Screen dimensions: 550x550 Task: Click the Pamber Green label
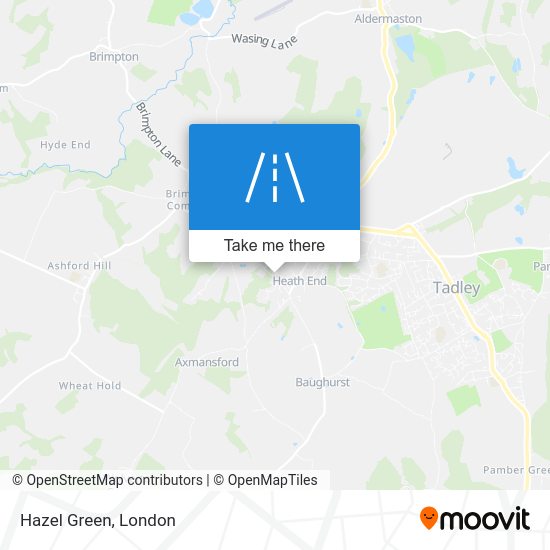(516, 470)
